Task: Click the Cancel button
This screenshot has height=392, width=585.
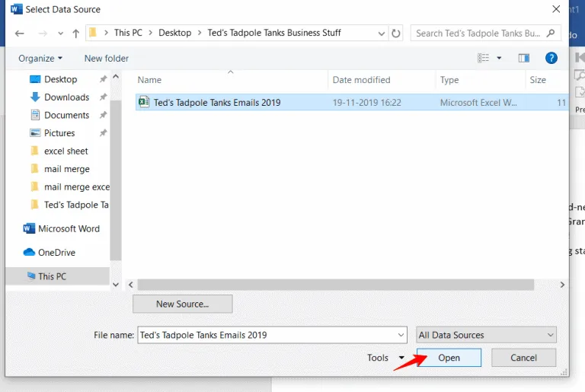Action: coord(523,358)
